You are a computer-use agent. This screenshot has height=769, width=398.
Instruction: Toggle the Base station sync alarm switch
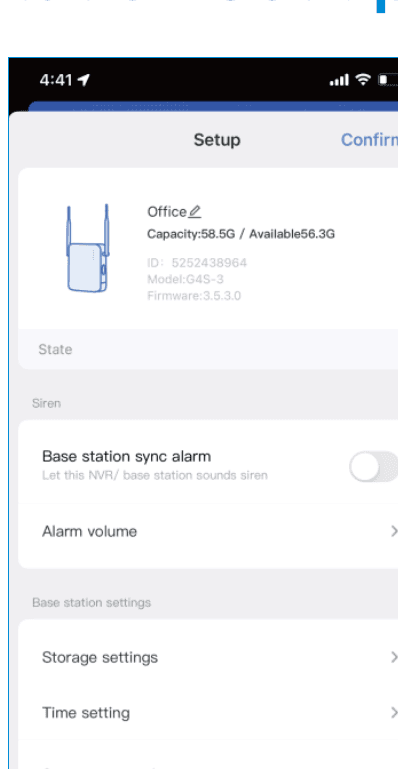(x=373, y=466)
